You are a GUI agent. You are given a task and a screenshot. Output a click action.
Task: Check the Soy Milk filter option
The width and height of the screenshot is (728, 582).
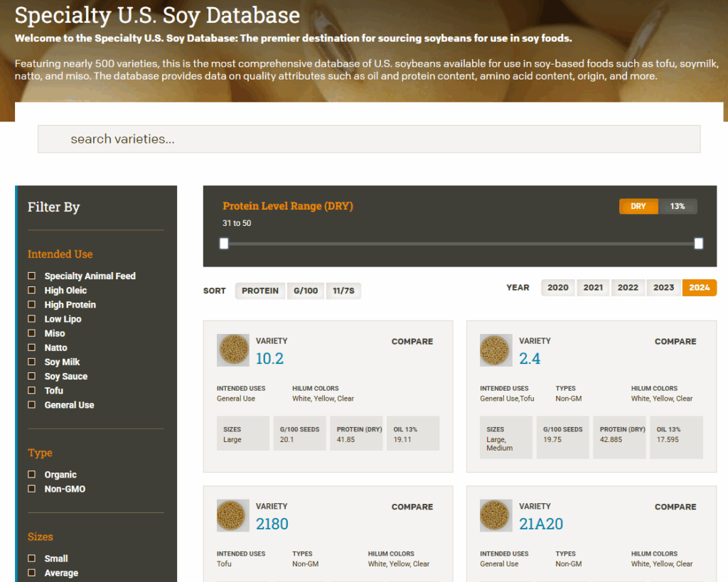(x=31, y=362)
